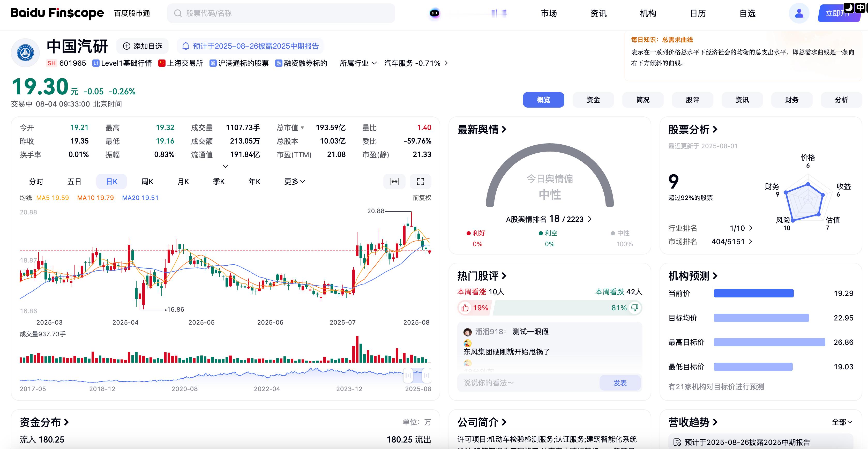Expand the 所属行业 dropdown
This screenshot has width=868, height=449.
click(x=358, y=63)
